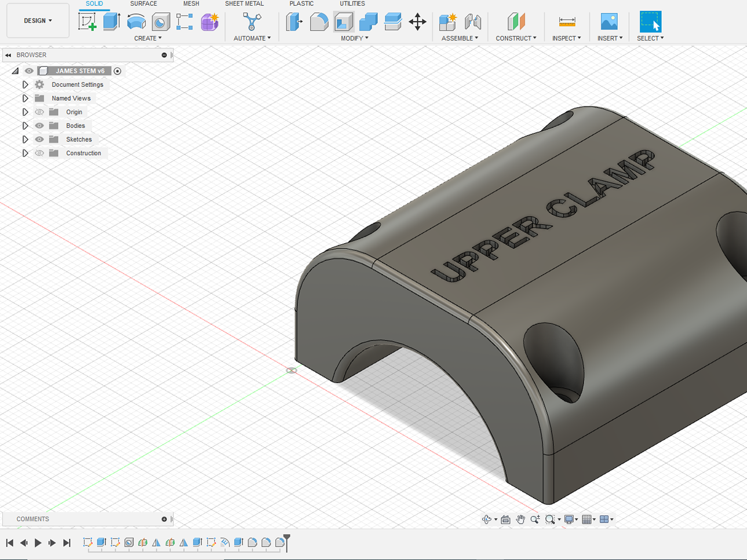
Task: Click the Zoom Window fit icon
Action: point(550,519)
